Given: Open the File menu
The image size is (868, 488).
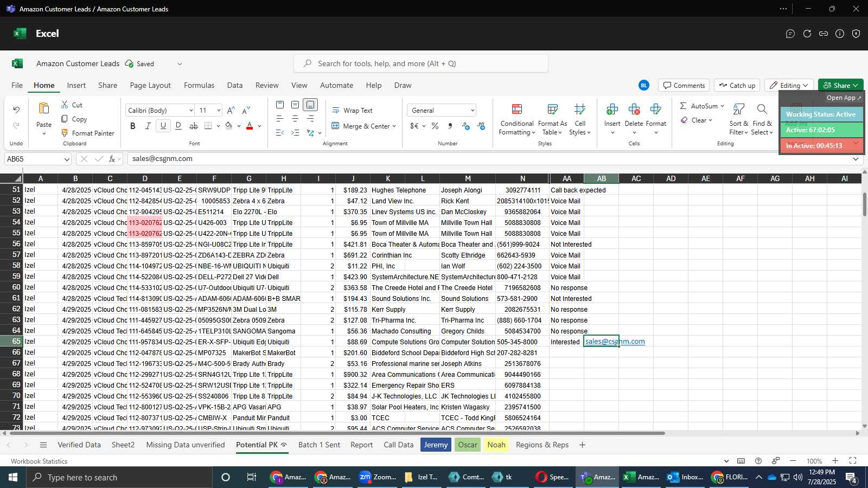Looking at the screenshot, I should click(x=17, y=85).
